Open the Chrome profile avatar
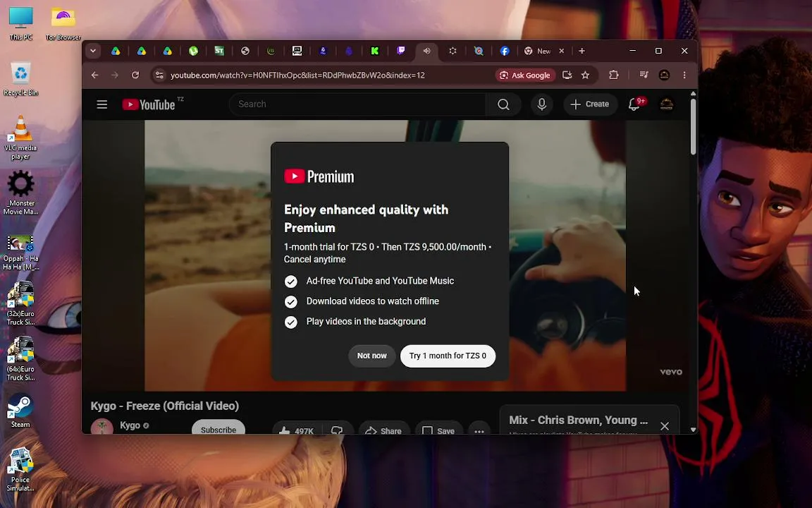This screenshot has height=508, width=812. tap(665, 75)
